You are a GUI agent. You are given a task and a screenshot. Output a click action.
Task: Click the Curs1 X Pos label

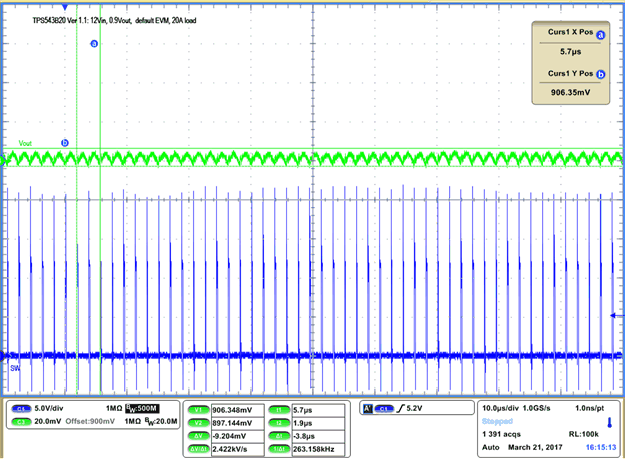(571, 32)
